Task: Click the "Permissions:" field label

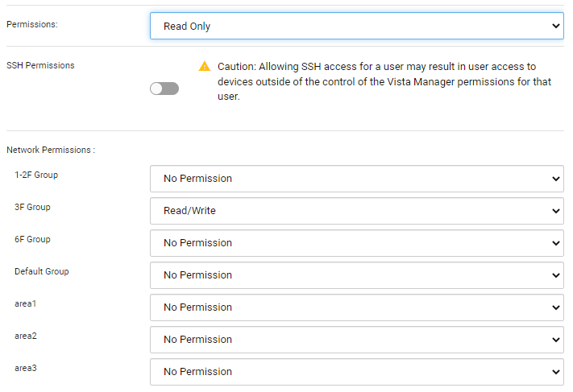Action: click(32, 25)
